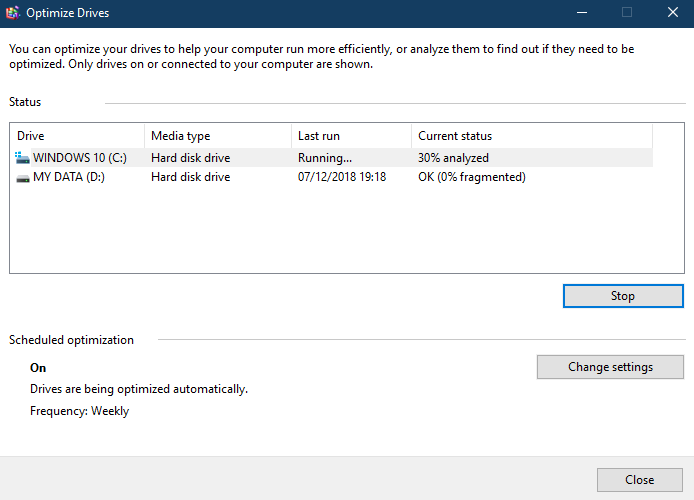Stop the running drive analysis
This screenshot has height=500, width=694.
[x=623, y=296]
